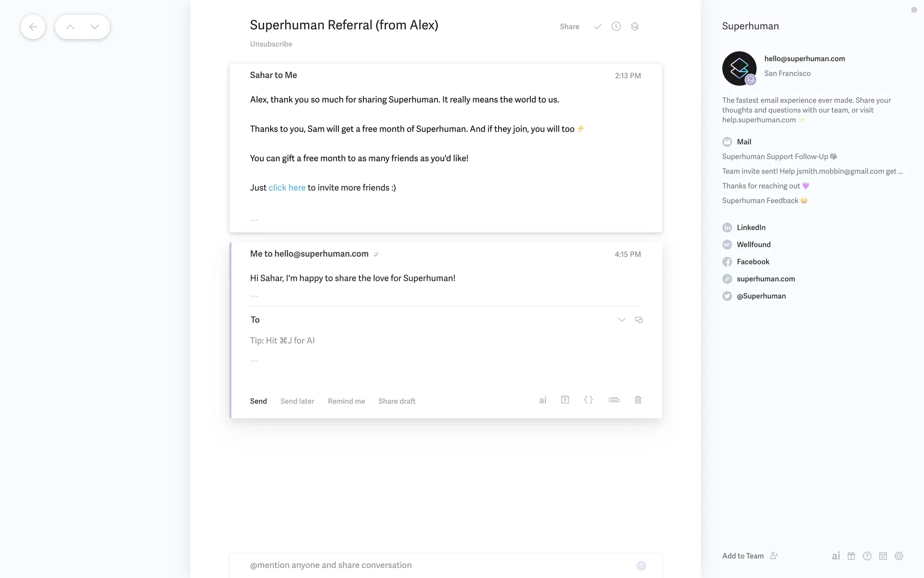Click the Unsubscribe link

271,44
